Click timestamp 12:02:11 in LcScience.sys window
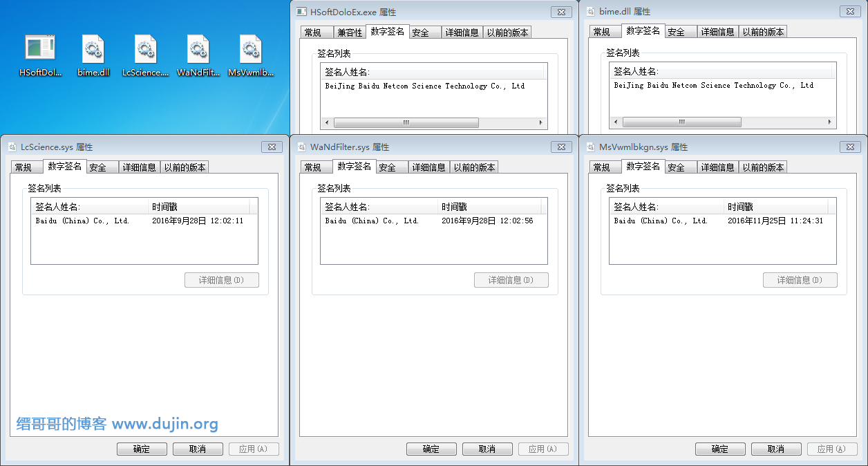Image resolution: width=868 pixels, height=466 pixels. click(x=227, y=221)
